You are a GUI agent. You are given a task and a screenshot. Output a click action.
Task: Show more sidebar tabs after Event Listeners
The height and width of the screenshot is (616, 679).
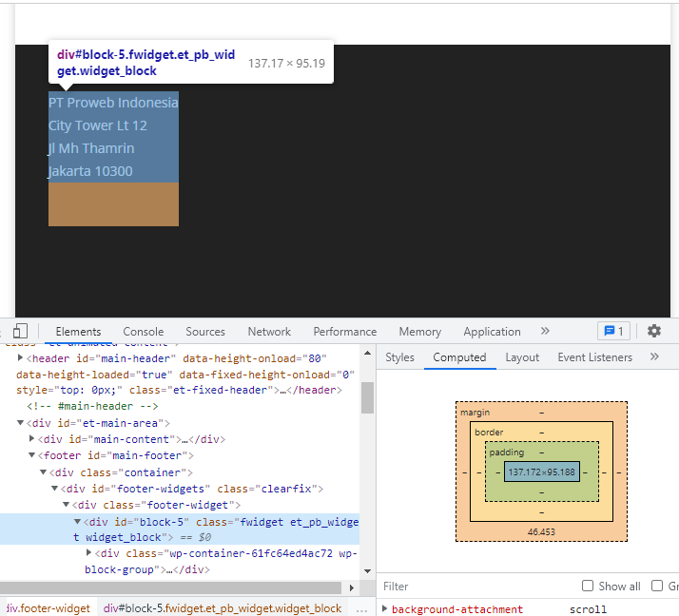pos(654,356)
